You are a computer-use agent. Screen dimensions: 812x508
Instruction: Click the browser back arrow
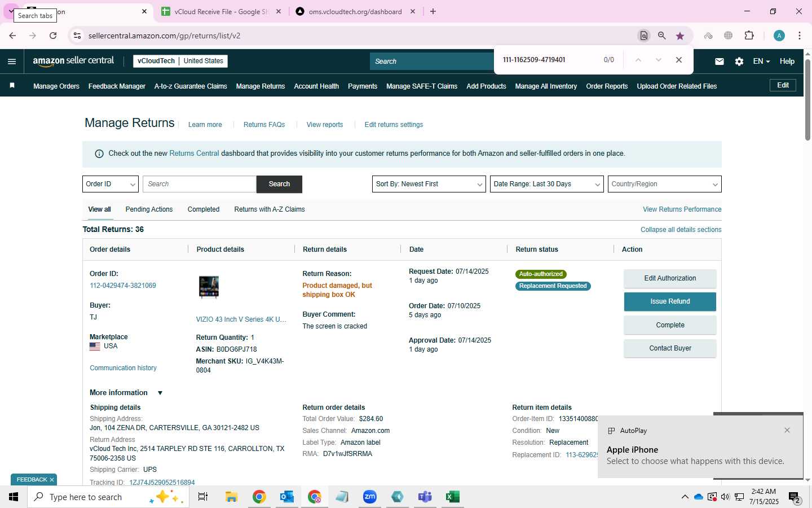tap(12, 36)
